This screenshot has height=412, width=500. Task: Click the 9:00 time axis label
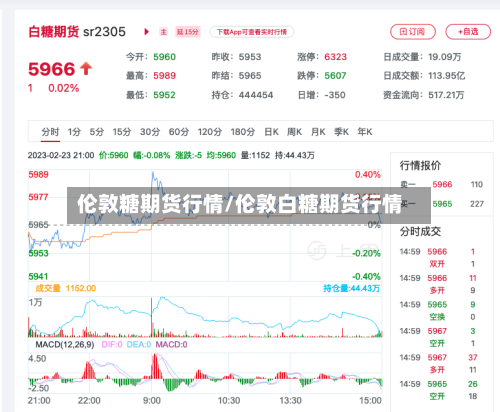pyautogui.click(x=152, y=401)
